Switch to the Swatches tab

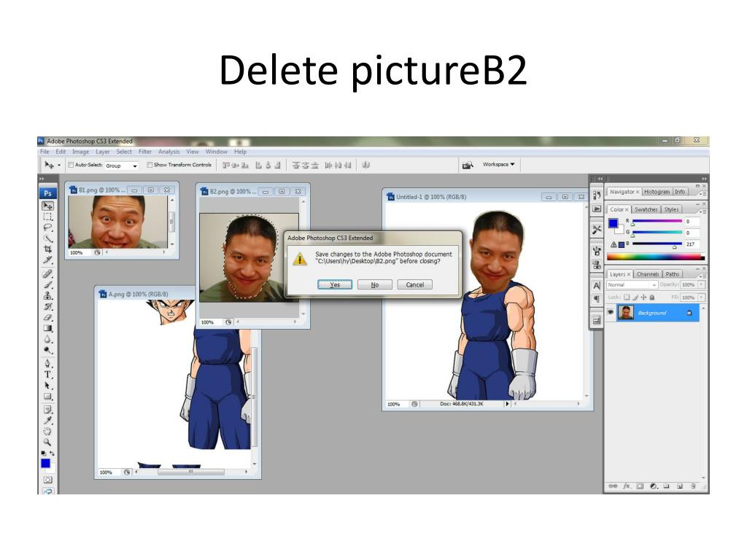click(646, 209)
